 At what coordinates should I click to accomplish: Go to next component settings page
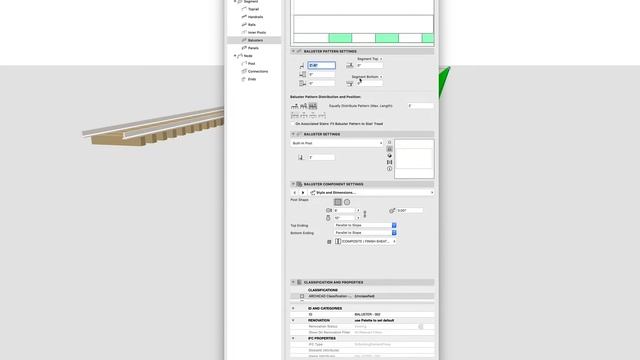(303, 193)
